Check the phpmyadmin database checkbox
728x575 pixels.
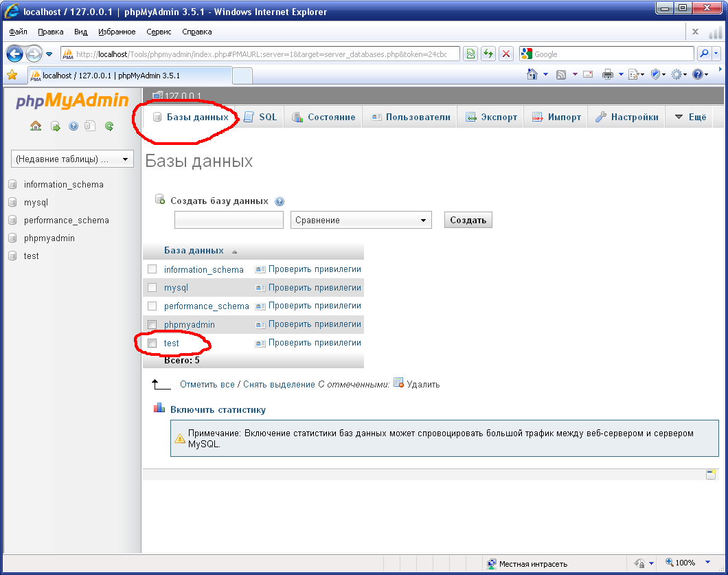pos(152,324)
